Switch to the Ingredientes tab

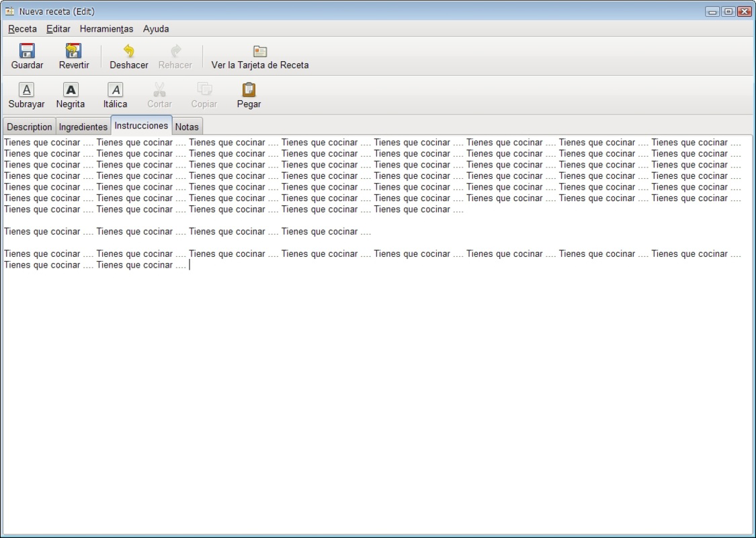point(83,127)
